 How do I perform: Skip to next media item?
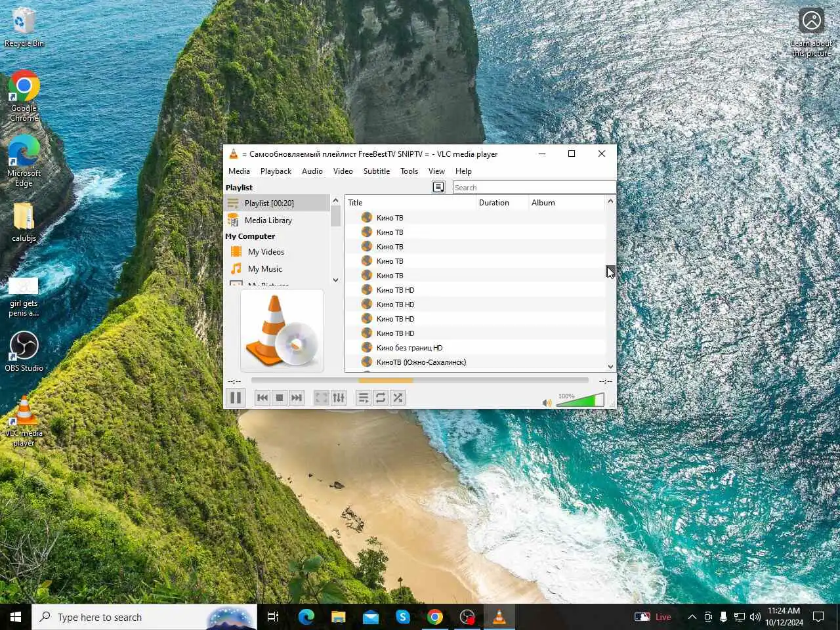pos(297,398)
